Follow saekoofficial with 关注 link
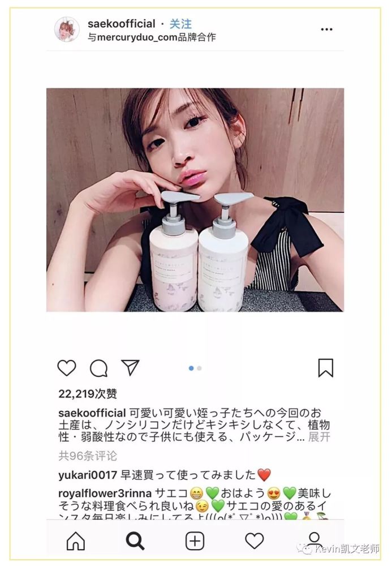The height and width of the screenshot is (566, 392). point(180,24)
